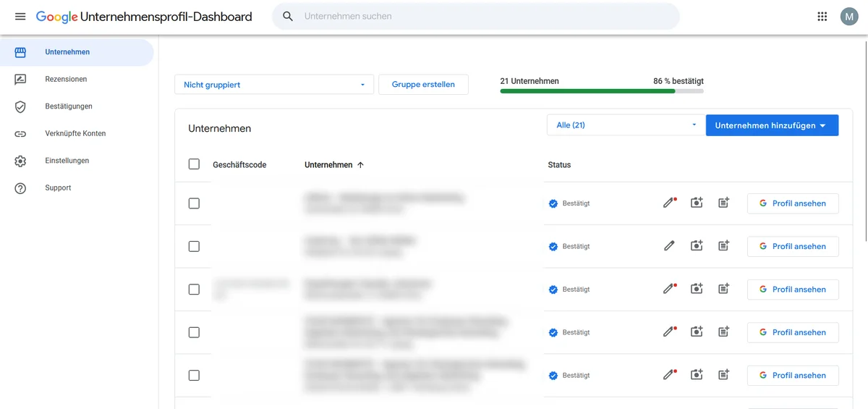This screenshot has width=868, height=409.
Task: Open the hamburger main menu
Action: point(20,17)
